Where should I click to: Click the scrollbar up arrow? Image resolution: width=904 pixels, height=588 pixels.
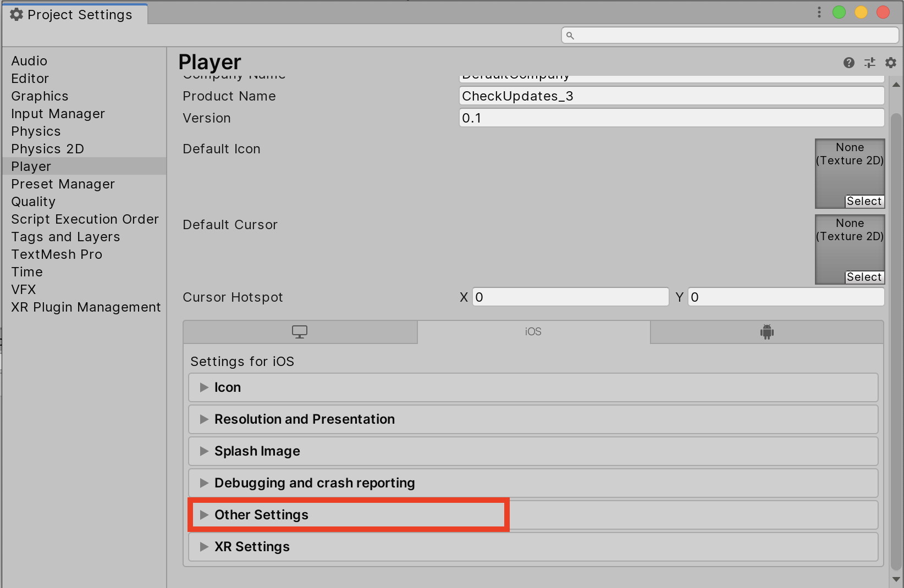896,85
